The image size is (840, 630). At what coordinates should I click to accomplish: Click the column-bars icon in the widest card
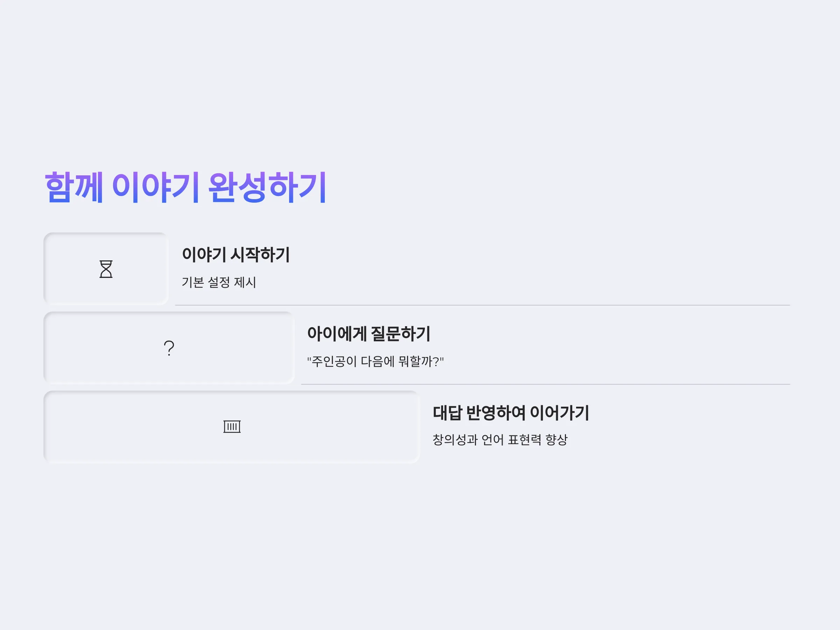232,426
